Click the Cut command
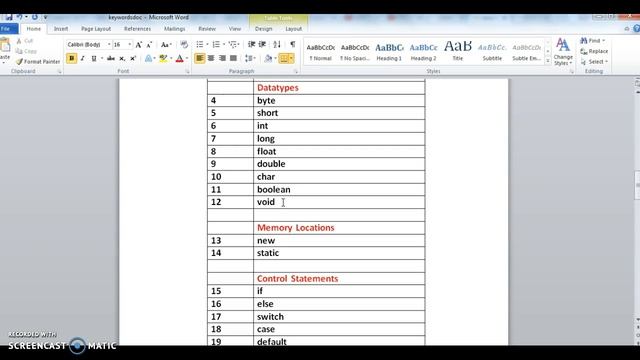The image size is (640, 360). click(x=24, y=41)
